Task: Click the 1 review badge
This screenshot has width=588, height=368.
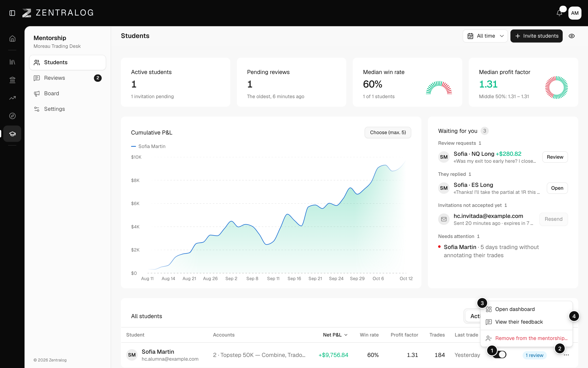Action: (x=534, y=355)
